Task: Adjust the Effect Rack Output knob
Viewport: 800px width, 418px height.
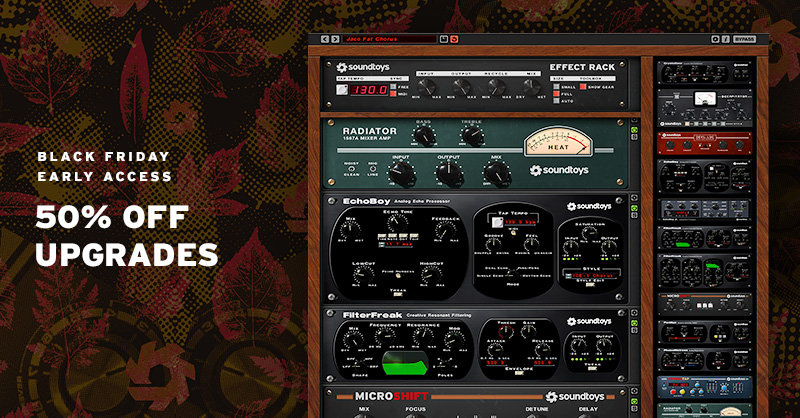Action: click(x=461, y=87)
